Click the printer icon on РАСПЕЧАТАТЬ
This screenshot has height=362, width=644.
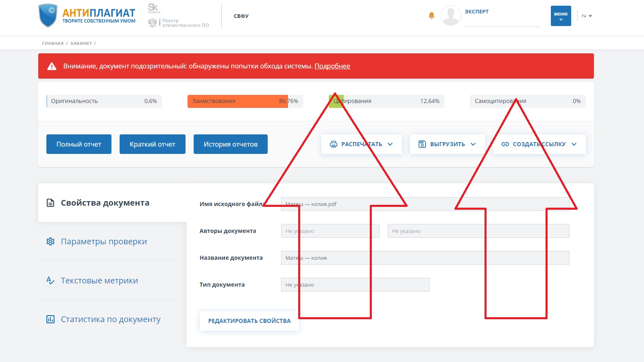coord(334,144)
